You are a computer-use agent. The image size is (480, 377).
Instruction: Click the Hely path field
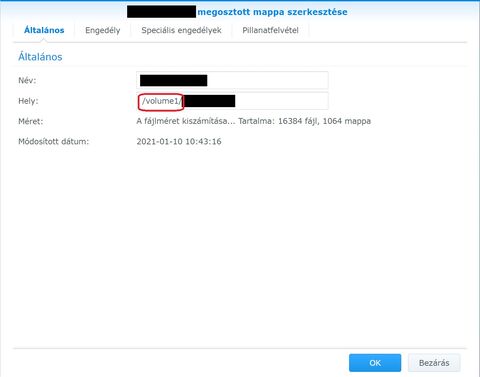pyautogui.click(x=232, y=101)
